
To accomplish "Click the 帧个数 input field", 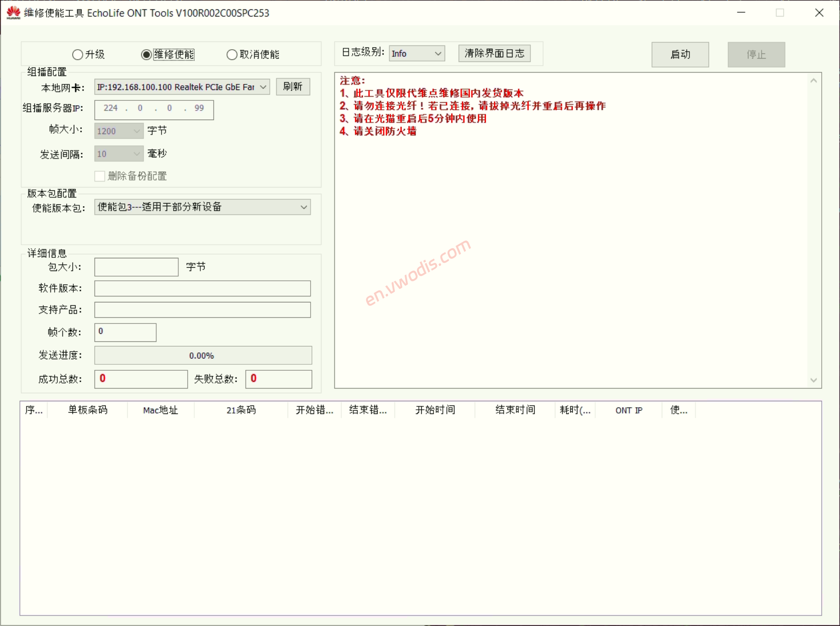I will 125,332.
